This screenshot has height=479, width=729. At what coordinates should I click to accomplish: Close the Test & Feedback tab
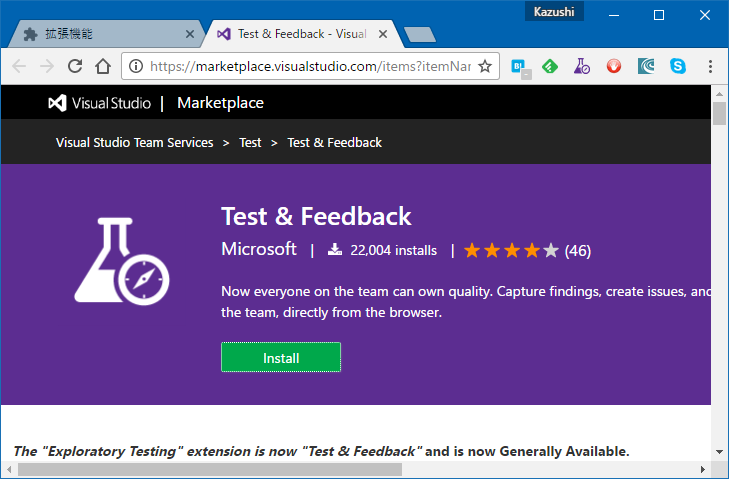[383, 34]
